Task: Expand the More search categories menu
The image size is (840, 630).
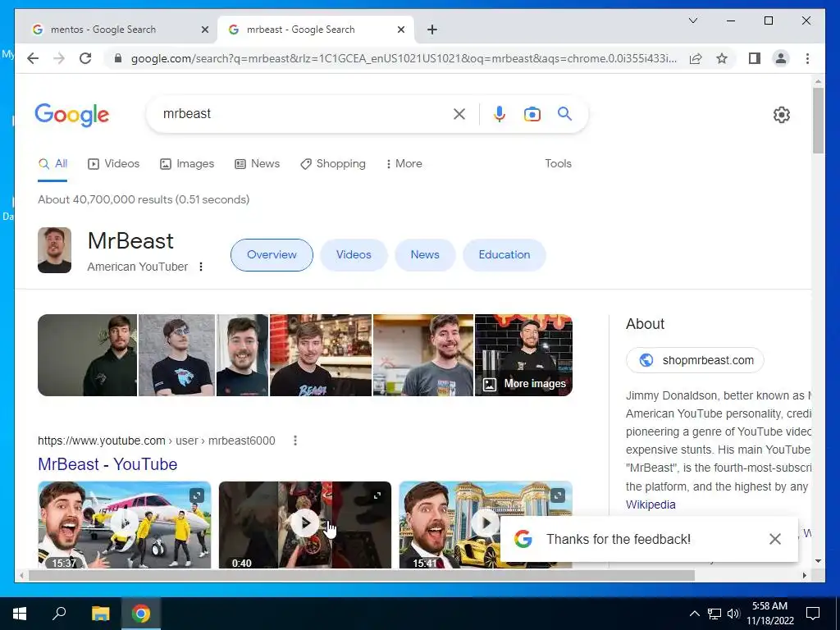Action: (x=404, y=163)
